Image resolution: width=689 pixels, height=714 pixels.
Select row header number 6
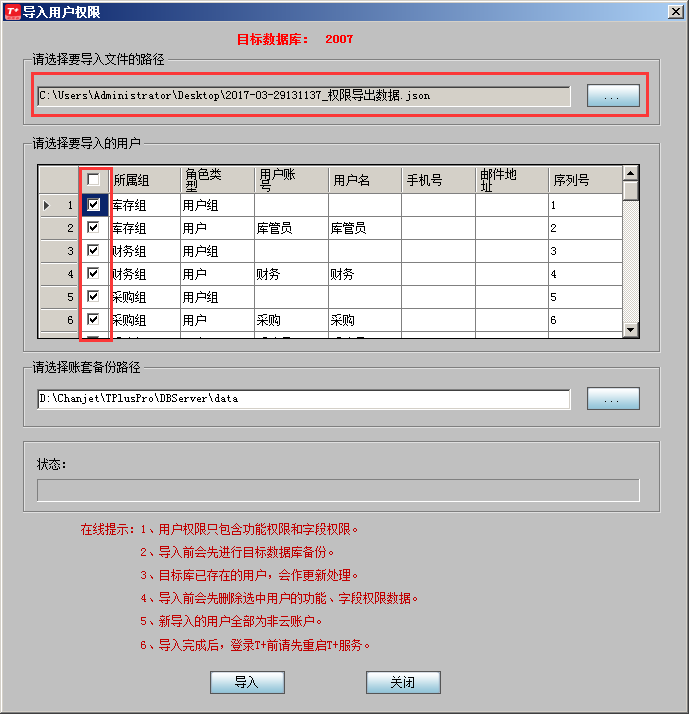pyautogui.click(x=59, y=320)
